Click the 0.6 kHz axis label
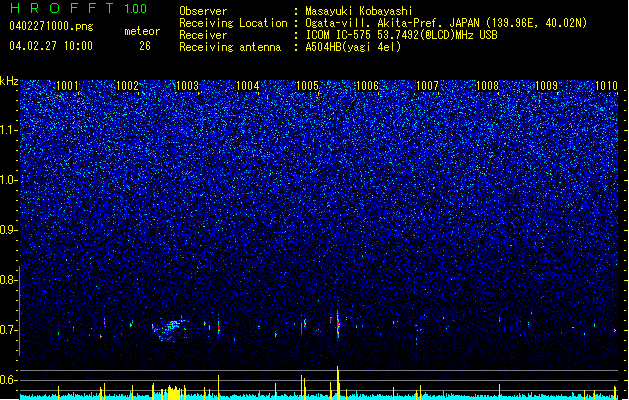Image resolution: width=629 pixels, height=400 pixels. [x=9, y=380]
